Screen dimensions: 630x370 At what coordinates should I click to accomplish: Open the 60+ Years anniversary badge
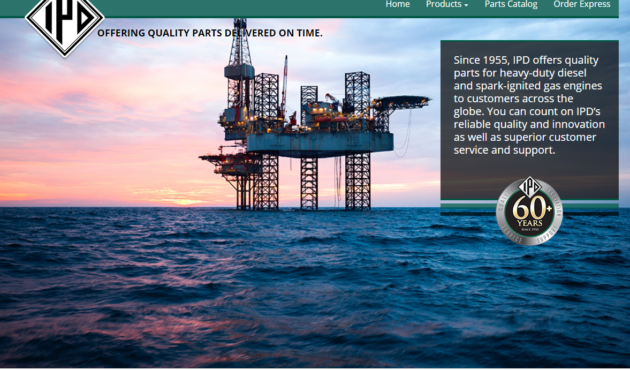click(529, 212)
